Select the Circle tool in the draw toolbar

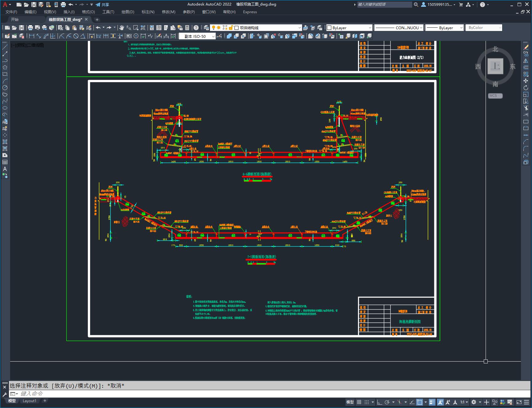click(5, 88)
